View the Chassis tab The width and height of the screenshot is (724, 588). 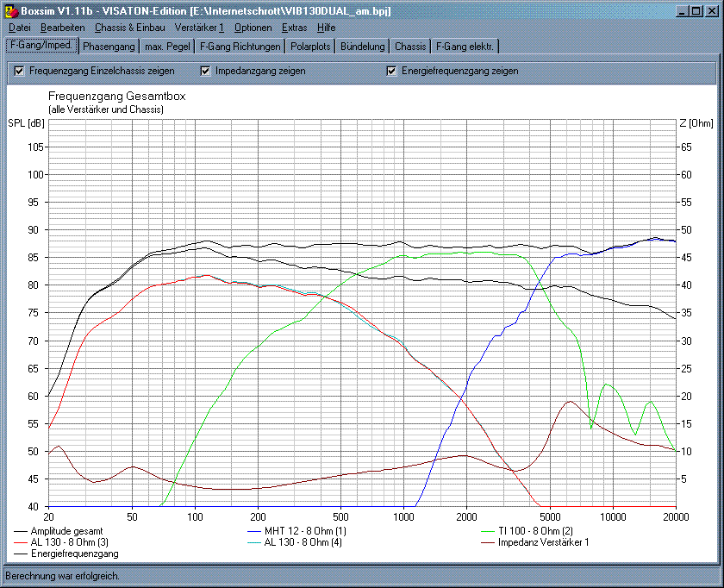(x=410, y=47)
